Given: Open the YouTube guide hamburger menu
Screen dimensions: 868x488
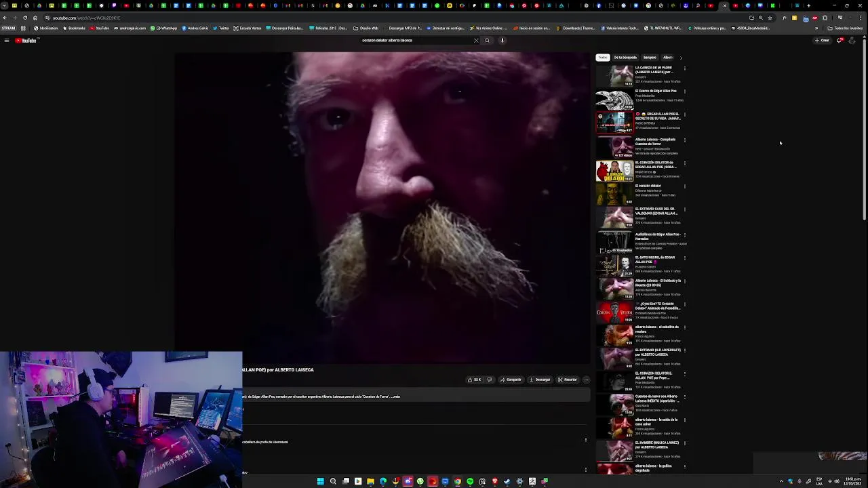Looking at the screenshot, I should [x=6, y=40].
